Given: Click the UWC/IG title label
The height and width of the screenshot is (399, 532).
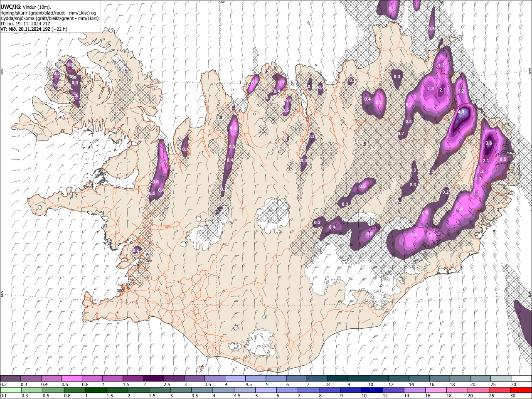Looking at the screenshot, I should (10, 7).
